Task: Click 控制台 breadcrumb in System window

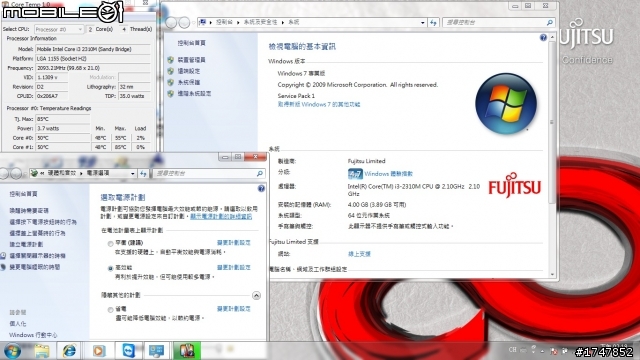Action: [x=224, y=22]
